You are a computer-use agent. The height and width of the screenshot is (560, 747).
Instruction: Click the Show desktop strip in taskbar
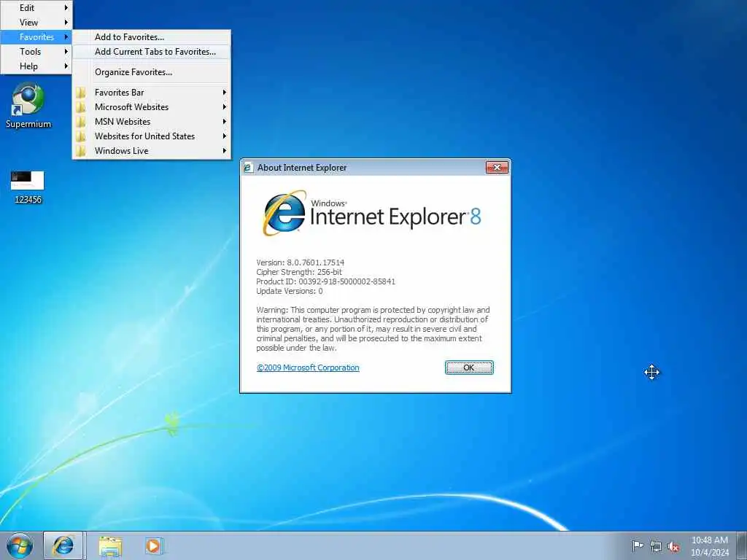pos(742,545)
